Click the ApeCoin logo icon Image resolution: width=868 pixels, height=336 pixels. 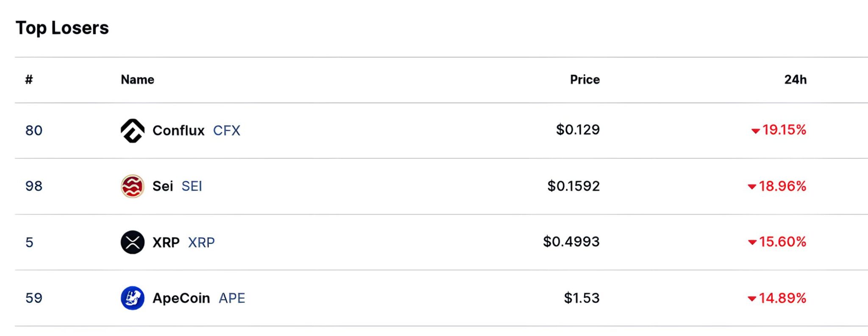point(133,298)
